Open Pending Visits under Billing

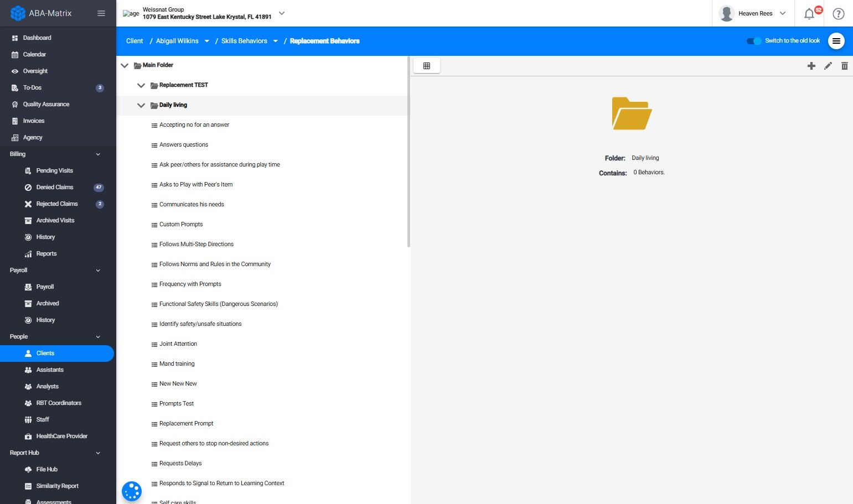click(54, 170)
